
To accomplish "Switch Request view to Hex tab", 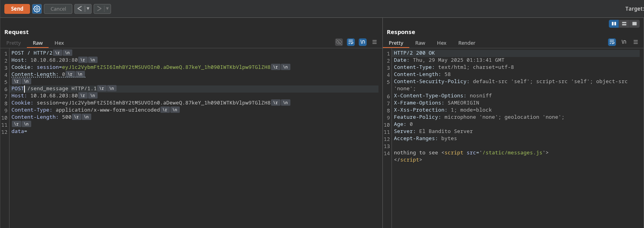I will (59, 43).
